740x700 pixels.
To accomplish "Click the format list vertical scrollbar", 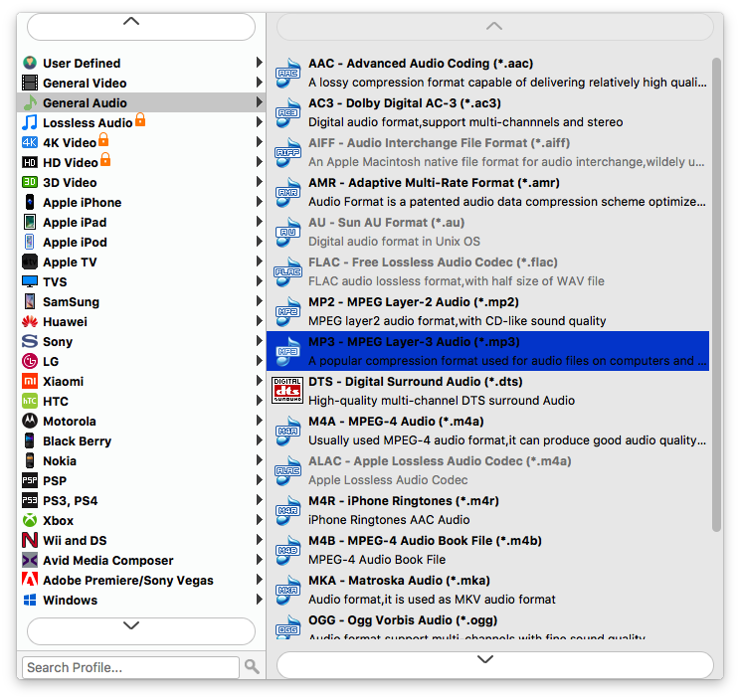I will (717, 294).
